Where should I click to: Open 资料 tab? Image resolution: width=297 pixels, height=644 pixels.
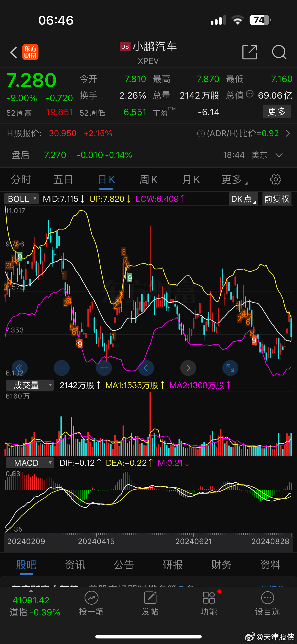pyautogui.click(x=270, y=565)
